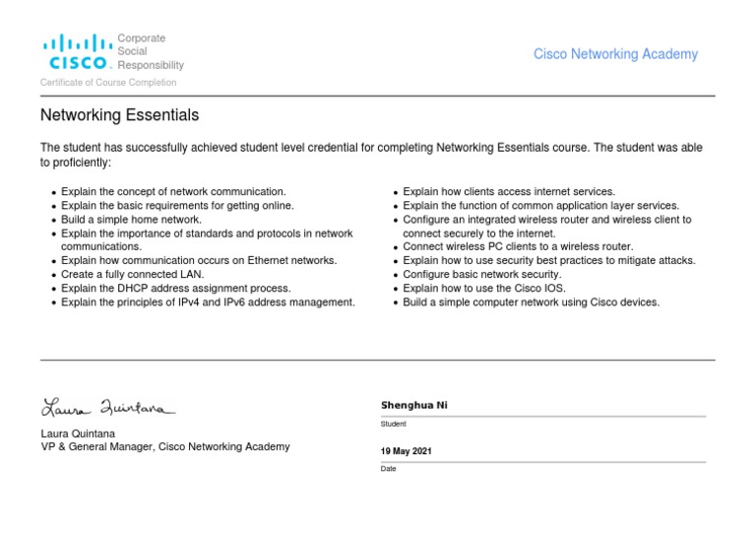Screen dimensions: 756x535
Task: Select the Networking Essentials title
Action: click(x=119, y=115)
